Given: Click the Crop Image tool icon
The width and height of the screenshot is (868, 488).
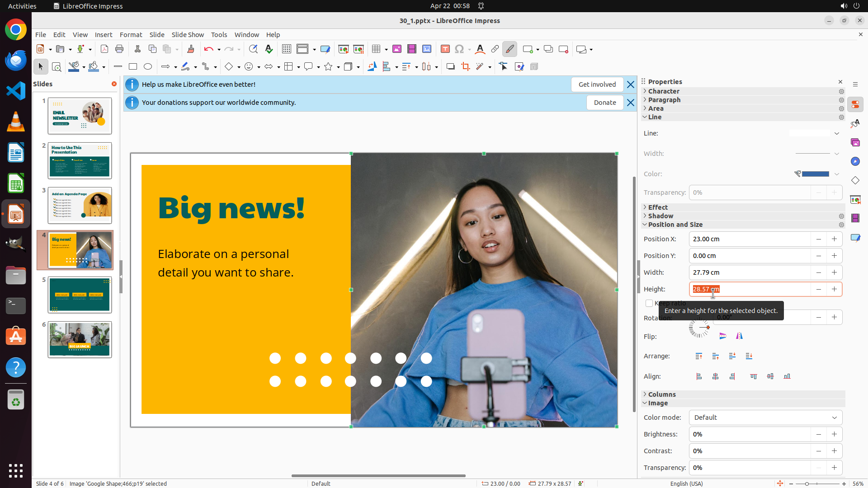Looking at the screenshot, I should click(465, 67).
